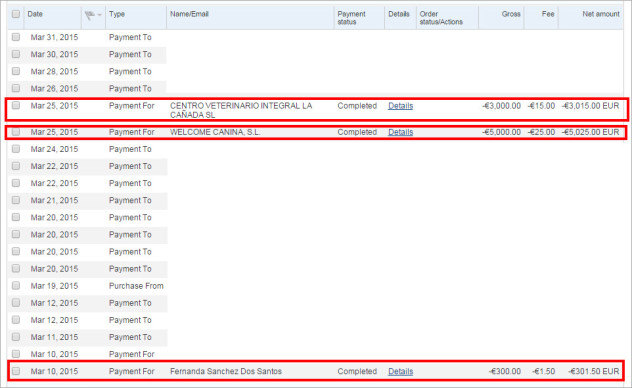Screen dimensions: 632x388
Task: Click net amount -€5,025.00 EUR
Action: (x=590, y=132)
